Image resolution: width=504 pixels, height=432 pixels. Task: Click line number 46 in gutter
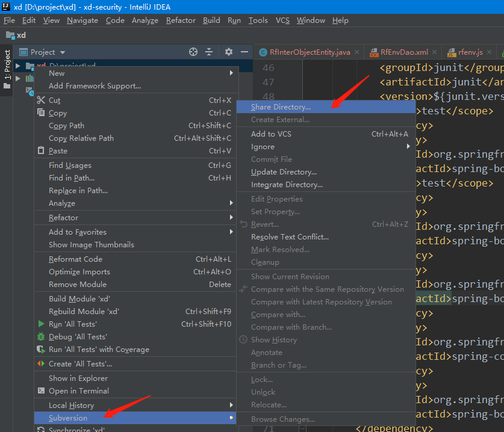click(x=269, y=68)
